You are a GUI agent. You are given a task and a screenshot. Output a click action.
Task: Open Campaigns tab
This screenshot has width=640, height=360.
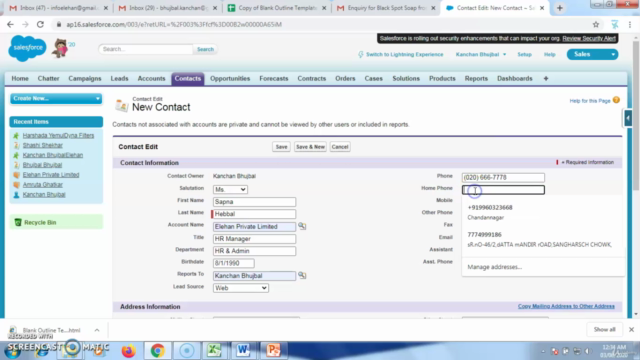84,78
